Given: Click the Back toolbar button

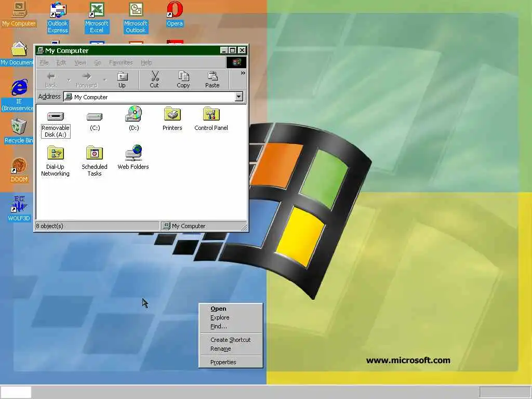Looking at the screenshot, I should coord(50,80).
